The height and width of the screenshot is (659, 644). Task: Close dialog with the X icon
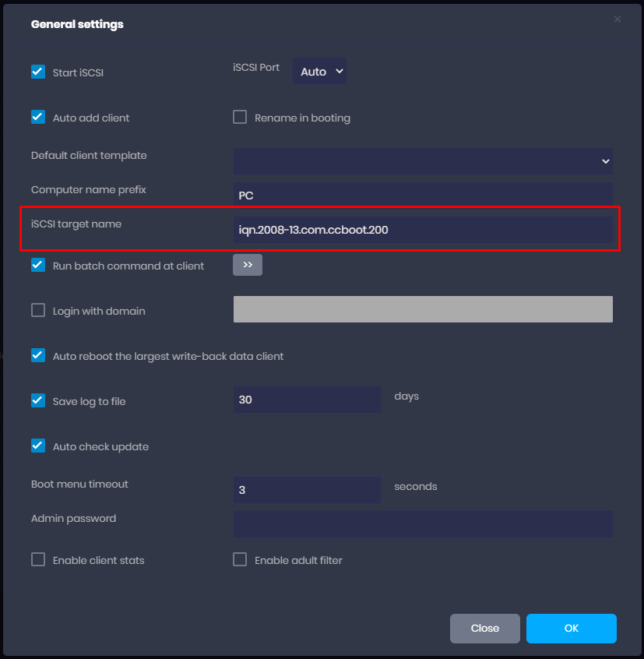[x=618, y=19]
